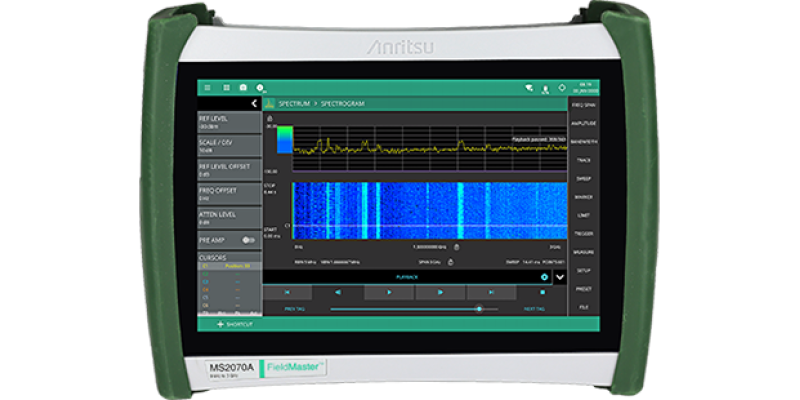Click the C1 cursor marker on spectrogram

pyautogui.click(x=287, y=225)
